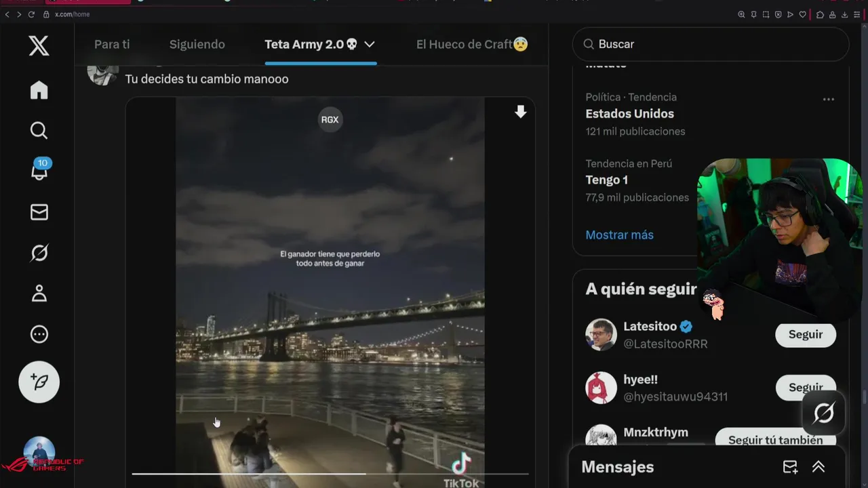Click handle @hyesitauwu94311
Screen dimensions: 868x488
pos(675,397)
